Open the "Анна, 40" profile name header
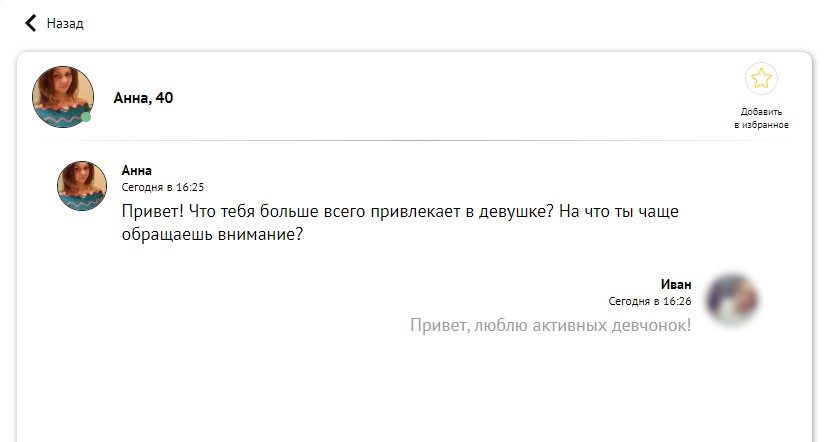The width and height of the screenshot is (834, 442). click(x=143, y=98)
